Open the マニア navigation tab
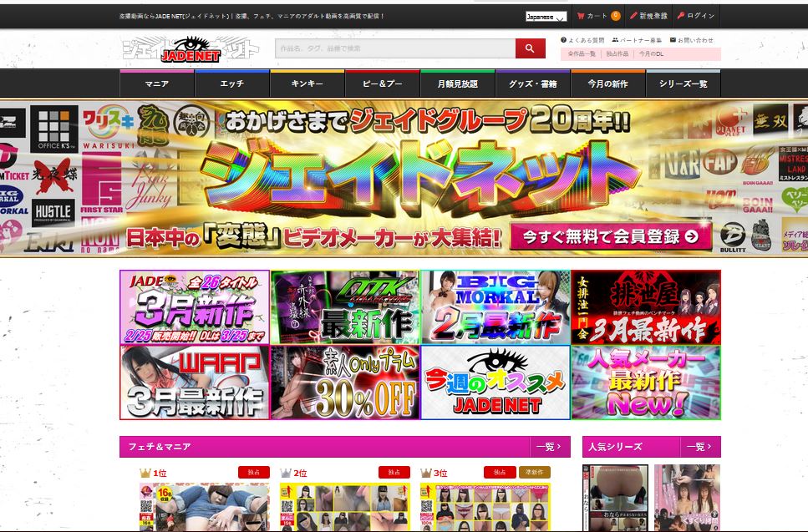This screenshot has width=808, height=532. pyautogui.click(x=156, y=84)
